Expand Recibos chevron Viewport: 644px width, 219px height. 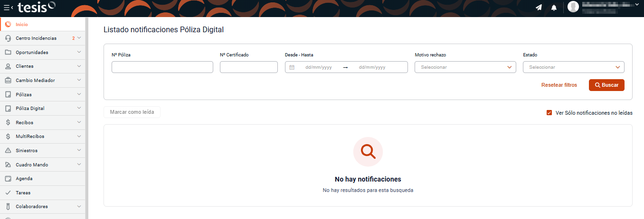coord(79,122)
